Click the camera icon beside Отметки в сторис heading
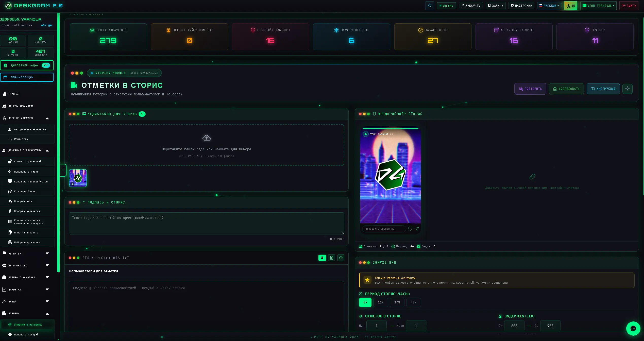This screenshot has height=341, width=644. [x=74, y=85]
